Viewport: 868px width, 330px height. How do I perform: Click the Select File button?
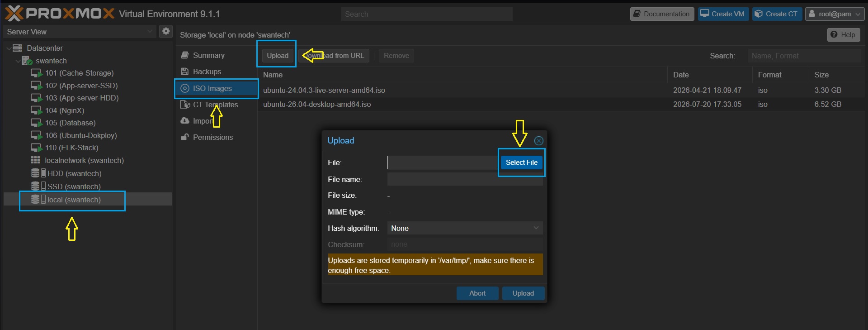click(522, 163)
